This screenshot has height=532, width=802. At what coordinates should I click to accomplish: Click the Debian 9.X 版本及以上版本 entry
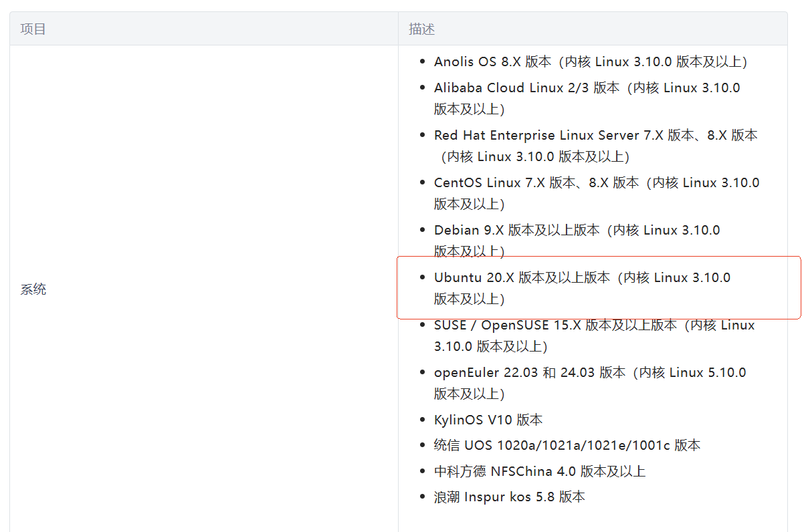577,241
